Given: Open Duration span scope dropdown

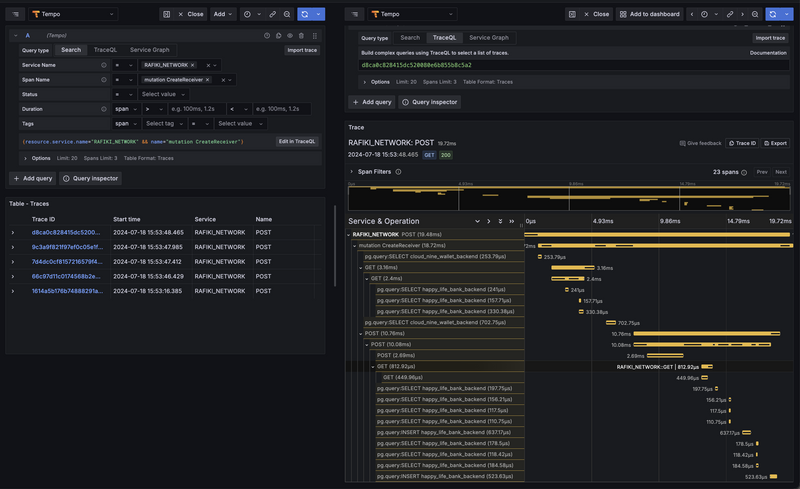Looking at the screenshot, I should pos(126,109).
